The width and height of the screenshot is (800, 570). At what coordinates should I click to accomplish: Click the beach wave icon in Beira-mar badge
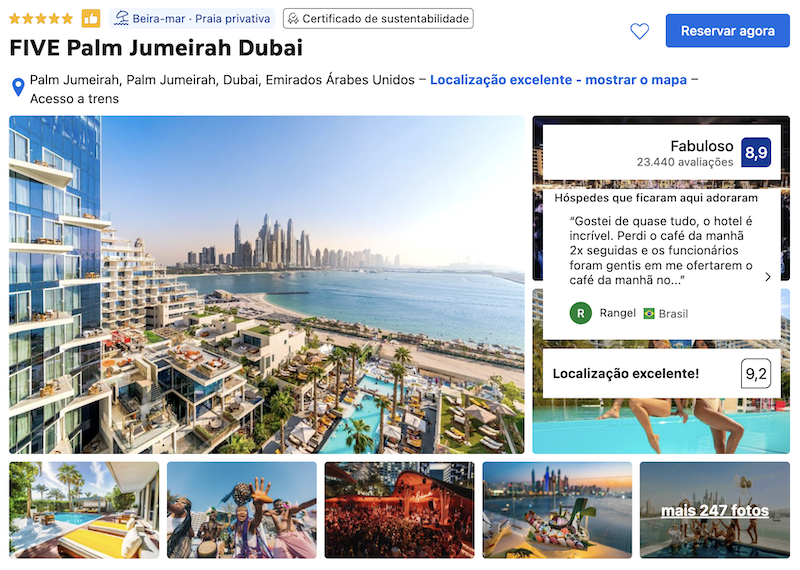121,18
